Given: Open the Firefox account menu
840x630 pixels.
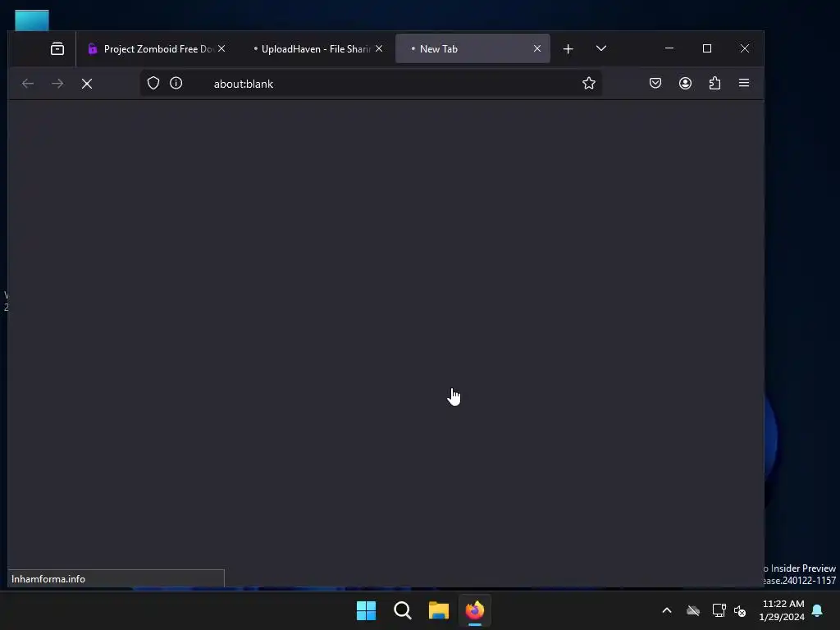Looking at the screenshot, I should pos(685,83).
